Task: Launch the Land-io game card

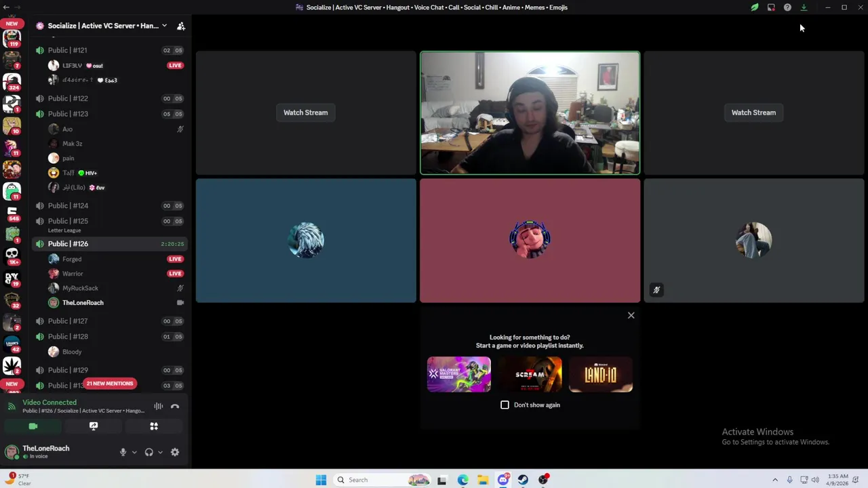Action: [601, 374]
